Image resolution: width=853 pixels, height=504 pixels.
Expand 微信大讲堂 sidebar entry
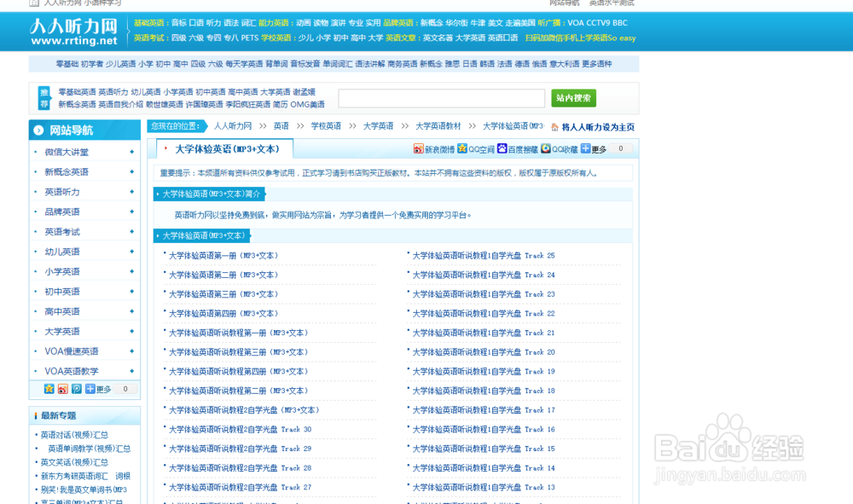[131, 152]
